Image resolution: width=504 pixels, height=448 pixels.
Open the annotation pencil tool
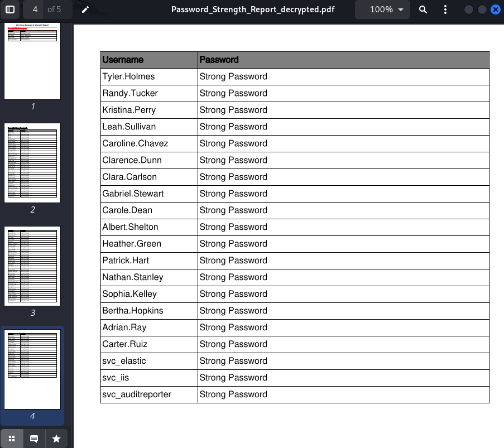pos(85,9)
